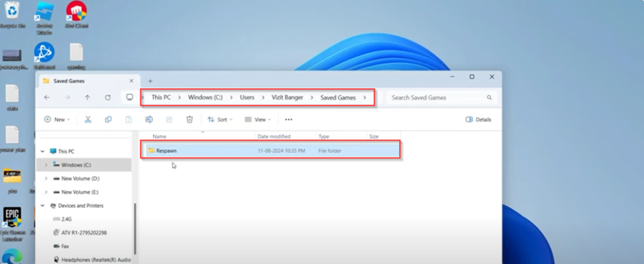Maximize the File Explorer window
Screen dimensions: 644x264
click(472, 77)
